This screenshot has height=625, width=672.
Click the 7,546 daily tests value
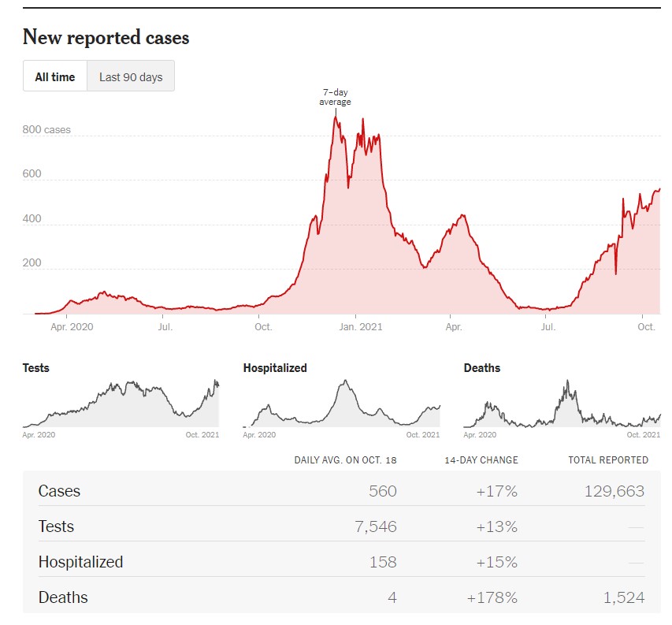[x=376, y=527]
